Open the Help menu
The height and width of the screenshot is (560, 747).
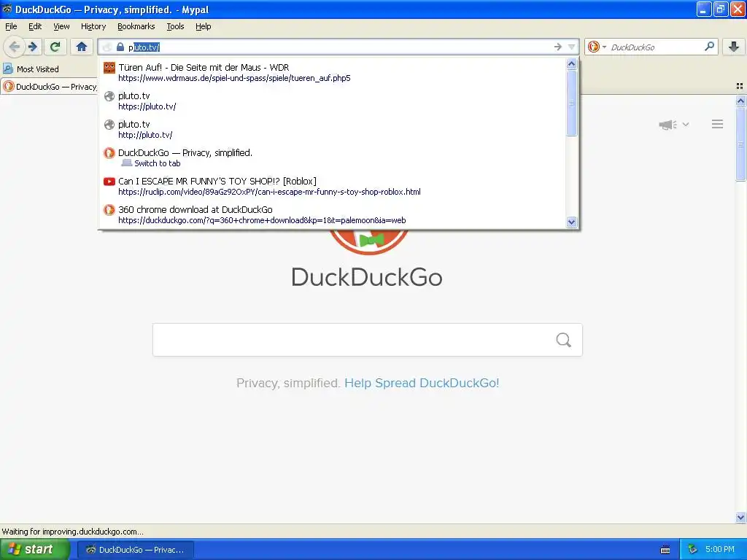203,26
